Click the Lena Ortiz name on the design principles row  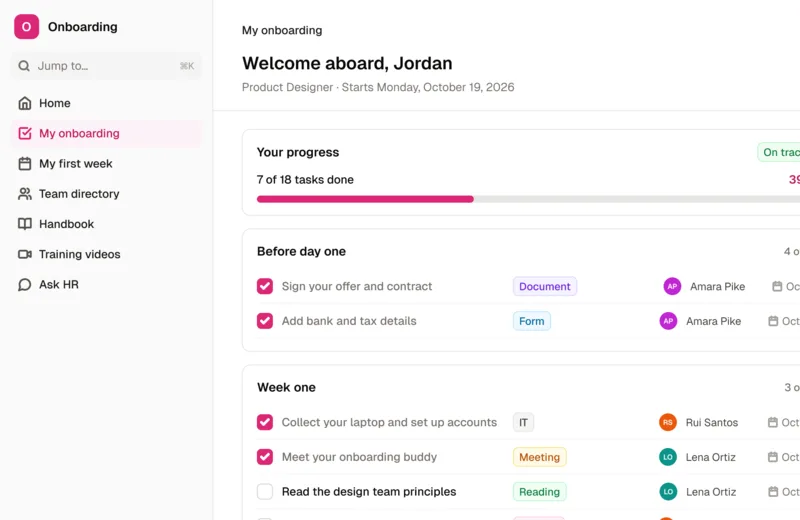(711, 492)
